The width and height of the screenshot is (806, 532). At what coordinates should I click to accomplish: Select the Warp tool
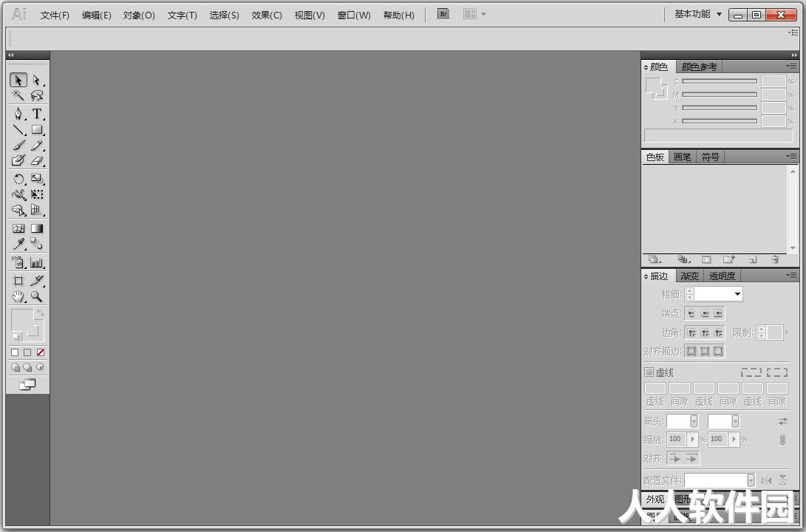point(18,194)
